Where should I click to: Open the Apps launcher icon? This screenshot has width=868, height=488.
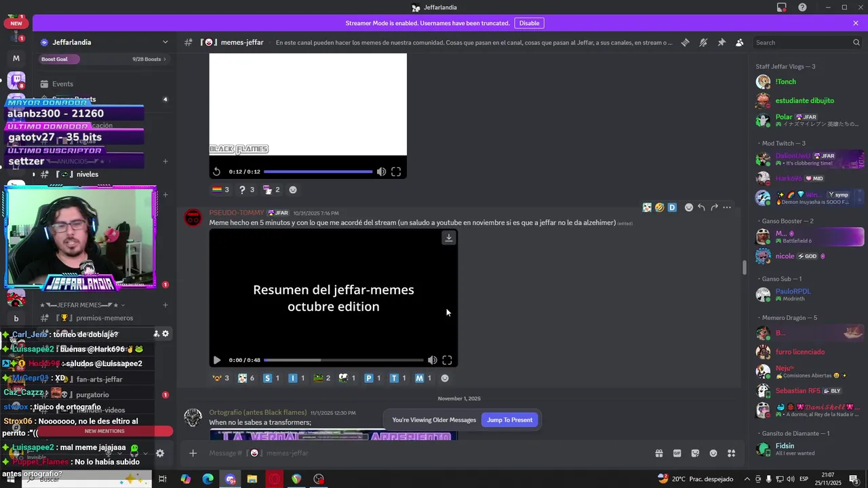tap(732, 453)
